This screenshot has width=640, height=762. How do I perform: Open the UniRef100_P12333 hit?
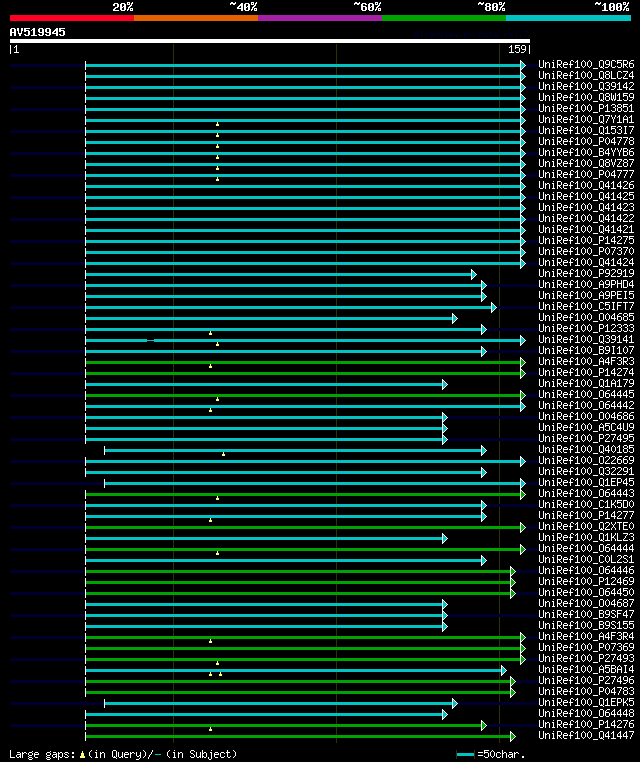[x=586, y=328]
